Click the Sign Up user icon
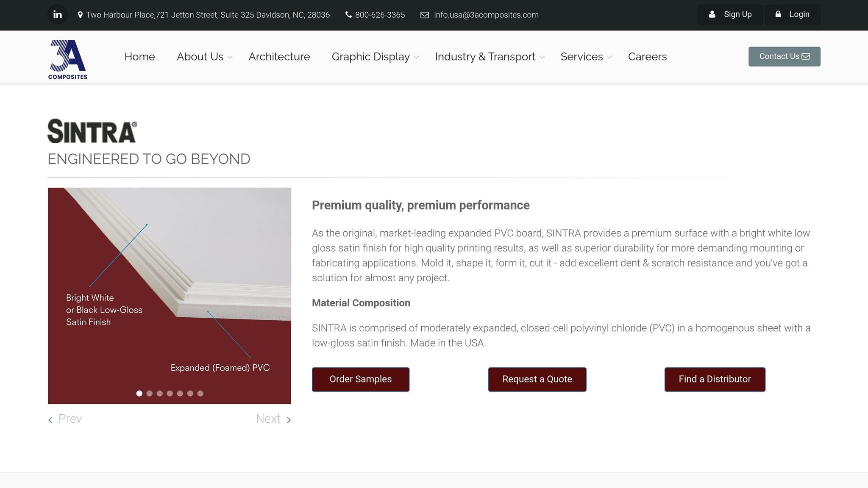Screen dimensions: 868x488 (712, 14)
